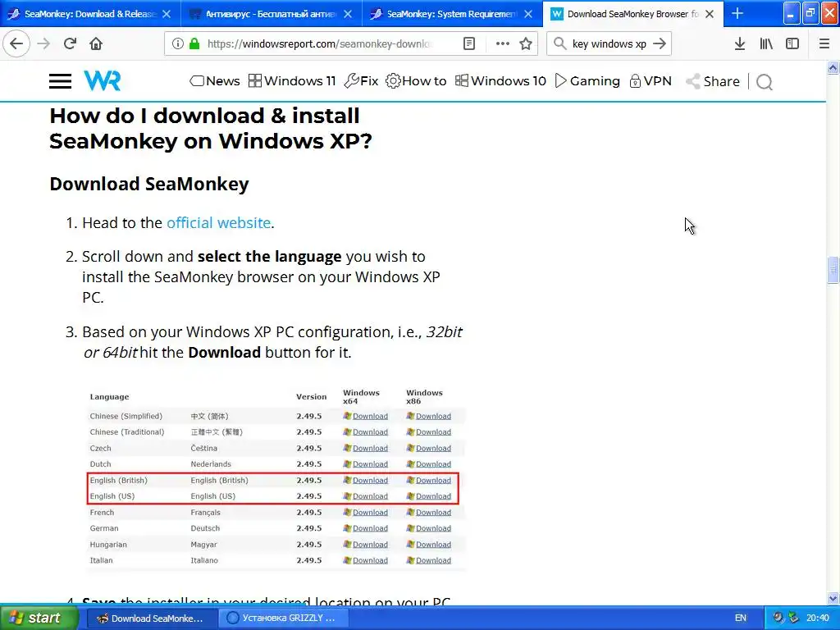Image resolution: width=840 pixels, height=630 pixels.
Task: Open the Gaming section
Action: click(587, 81)
